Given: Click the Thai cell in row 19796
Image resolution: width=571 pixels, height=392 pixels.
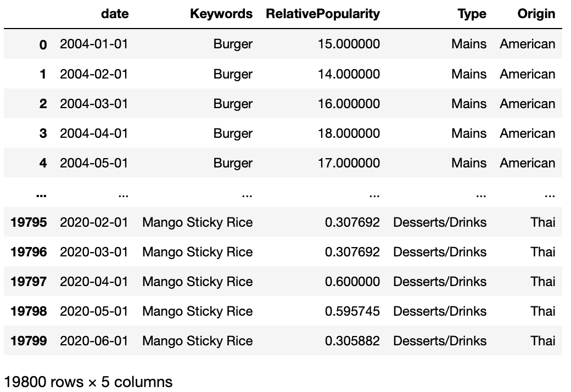Looking at the screenshot, I should (x=542, y=252).
